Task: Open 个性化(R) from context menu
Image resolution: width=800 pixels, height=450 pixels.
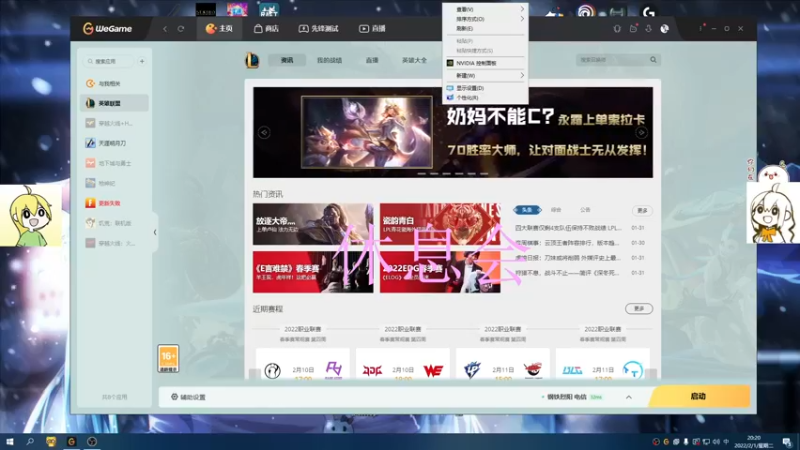Action: 485,97
